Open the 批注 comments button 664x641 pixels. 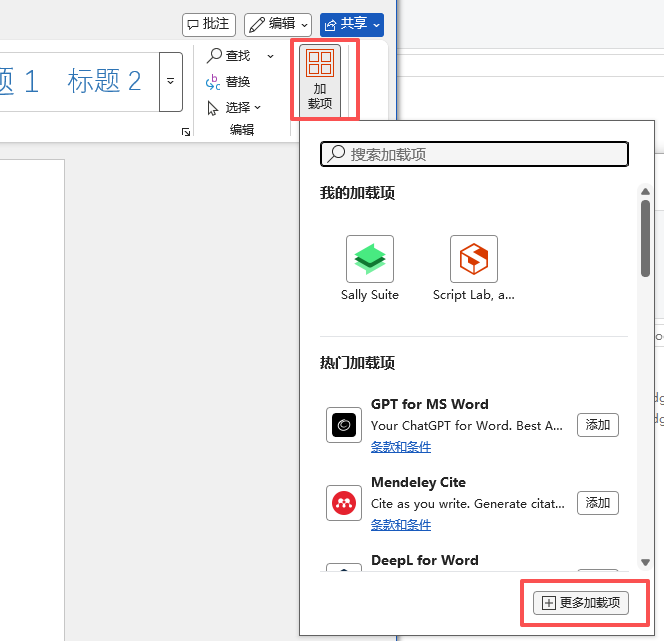pyautogui.click(x=209, y=25)
